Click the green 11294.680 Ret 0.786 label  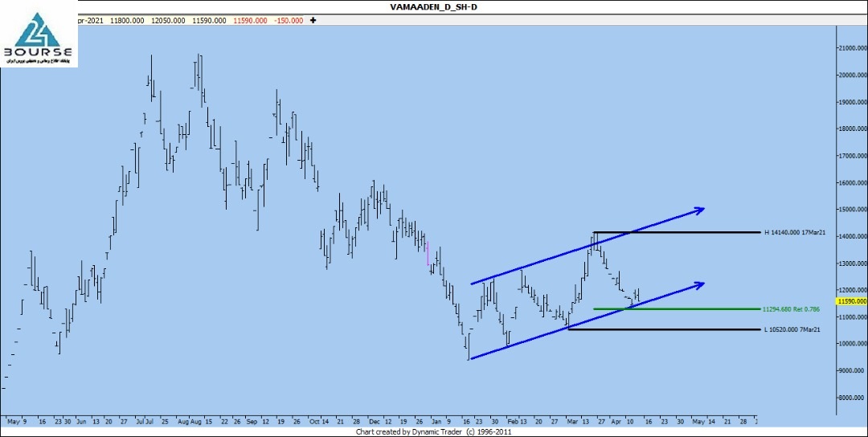click(791, 309)
